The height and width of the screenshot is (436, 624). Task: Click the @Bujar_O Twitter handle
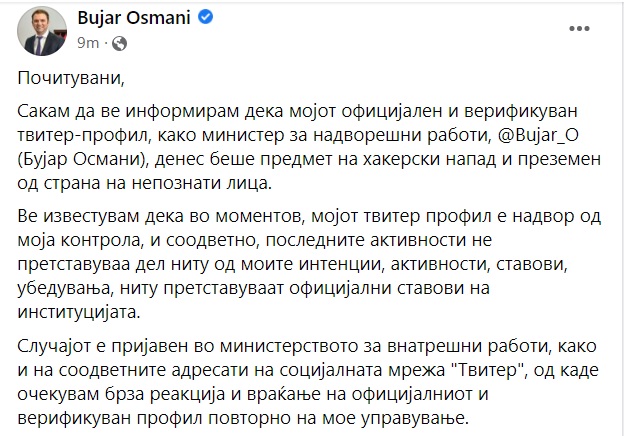(x=538, y=135)
